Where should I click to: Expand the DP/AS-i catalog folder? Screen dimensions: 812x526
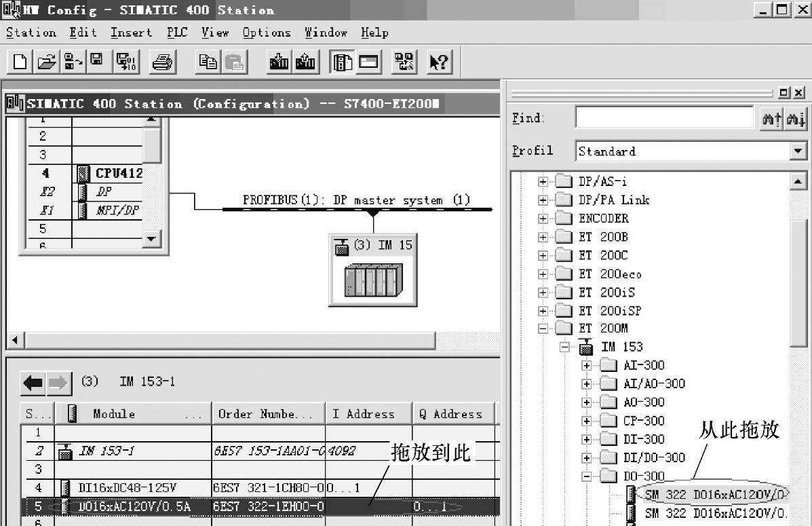[543, 182]
